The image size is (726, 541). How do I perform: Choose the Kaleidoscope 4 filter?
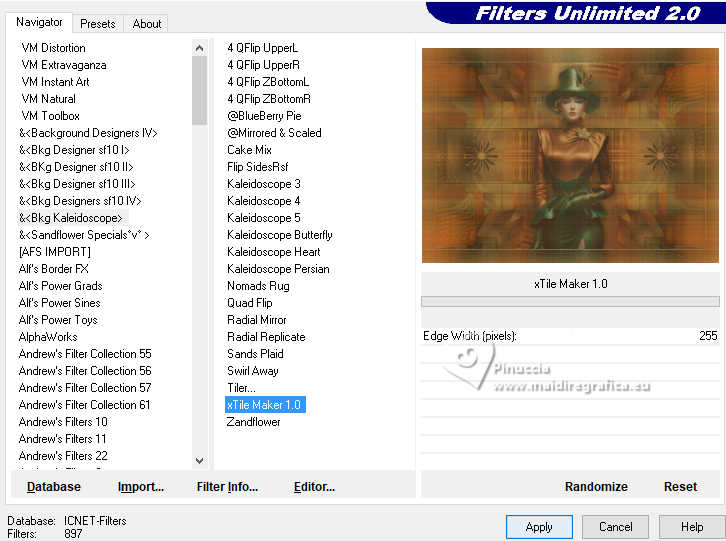(263, 201)
